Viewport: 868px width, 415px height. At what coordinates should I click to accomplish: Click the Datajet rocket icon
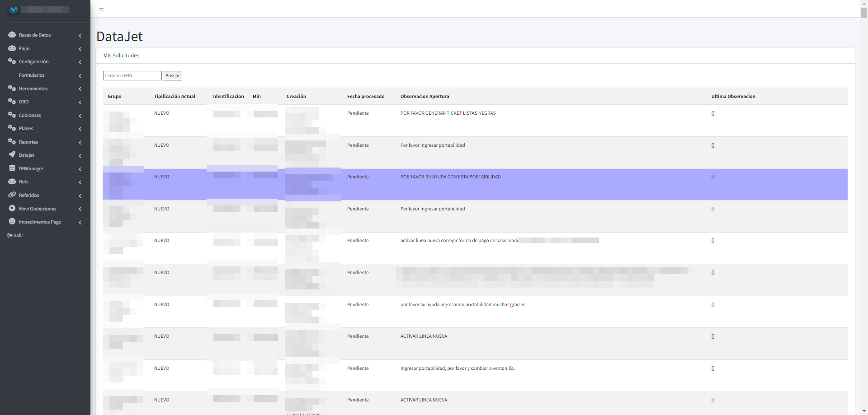click(x=12, y=155)
